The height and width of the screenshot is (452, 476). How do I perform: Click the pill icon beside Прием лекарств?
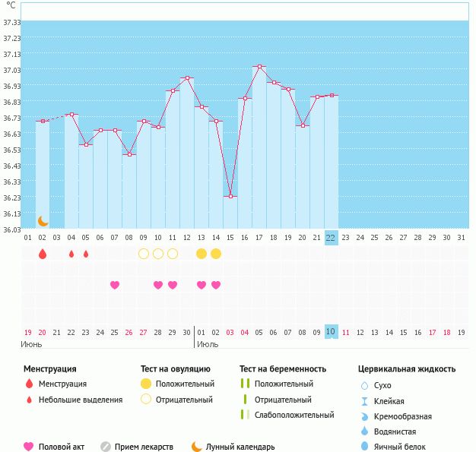[x=106, y=447]
